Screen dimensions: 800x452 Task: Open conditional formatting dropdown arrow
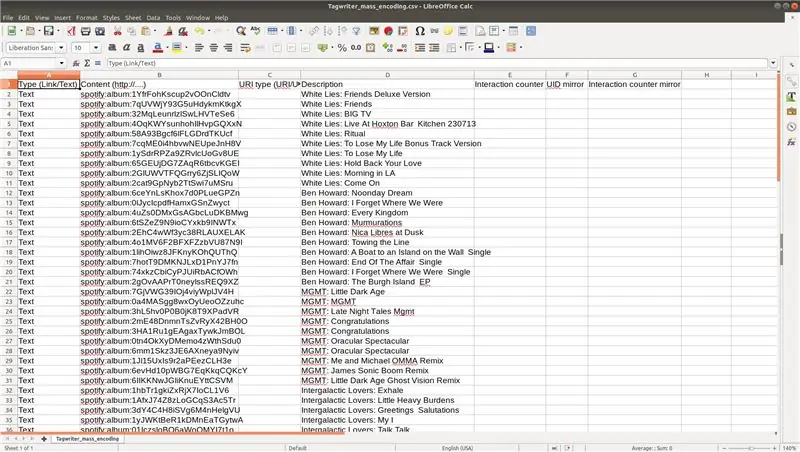pos(520,47)
